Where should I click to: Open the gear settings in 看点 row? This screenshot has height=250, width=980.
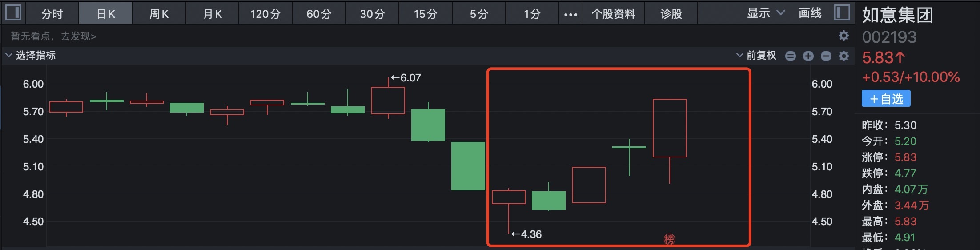[x=843, y=36]
